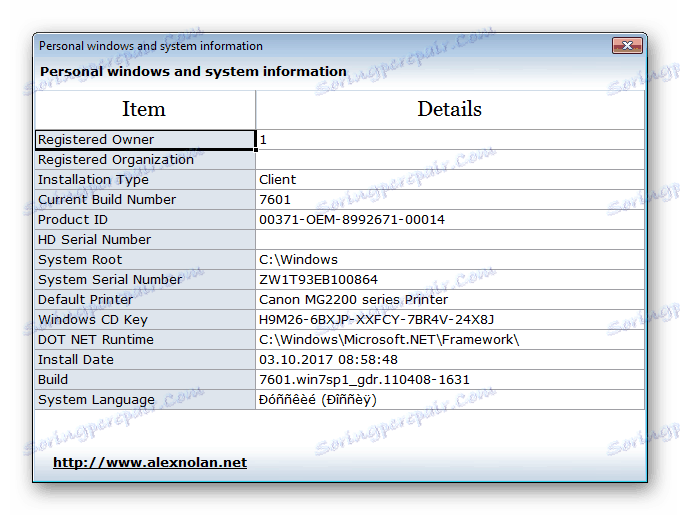
Task: Open the http://www.alexnolan.net link
Action: click(150, 463)
